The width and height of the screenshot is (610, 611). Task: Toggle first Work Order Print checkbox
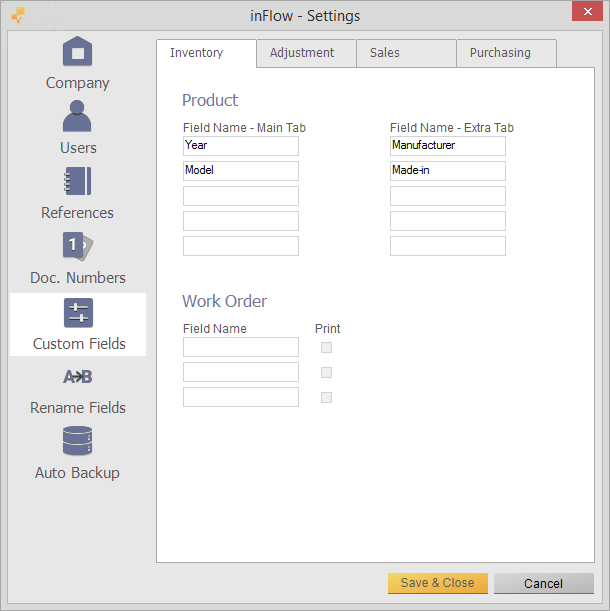[326, 347]
